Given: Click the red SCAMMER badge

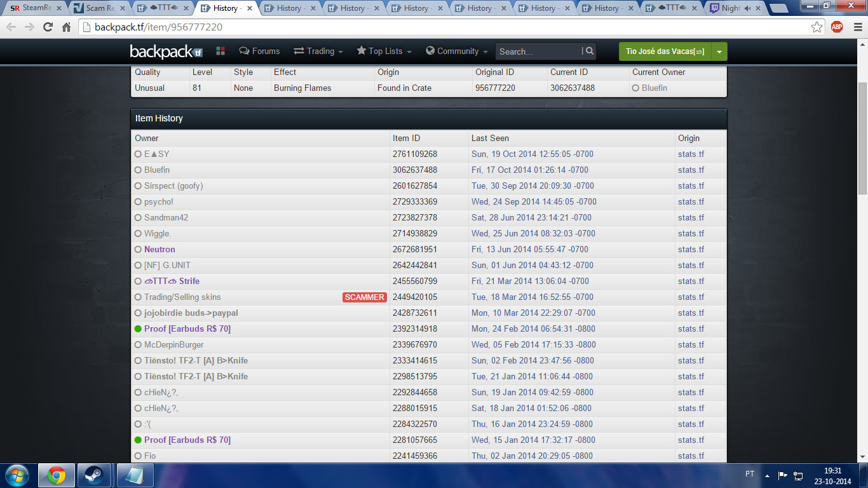Looking at the screenshot, I should point(364,297).
